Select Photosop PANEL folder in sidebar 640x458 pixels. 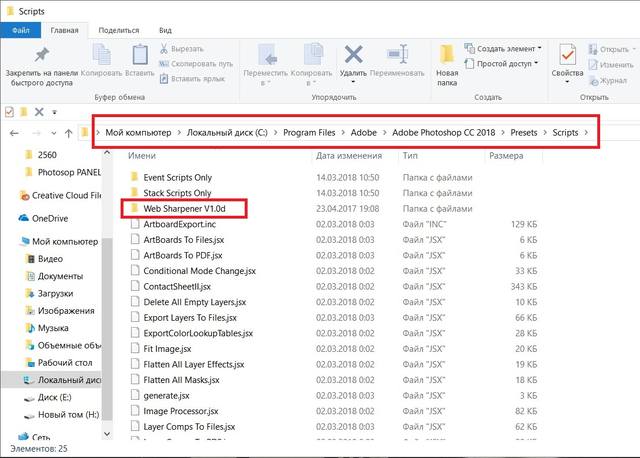[x=62, y=172]
